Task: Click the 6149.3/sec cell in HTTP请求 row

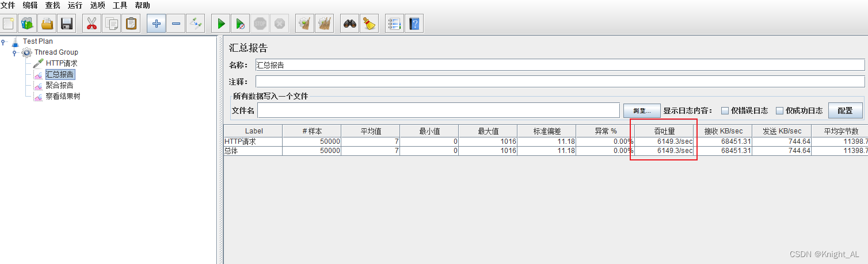Action: click(x=664, y=141)
